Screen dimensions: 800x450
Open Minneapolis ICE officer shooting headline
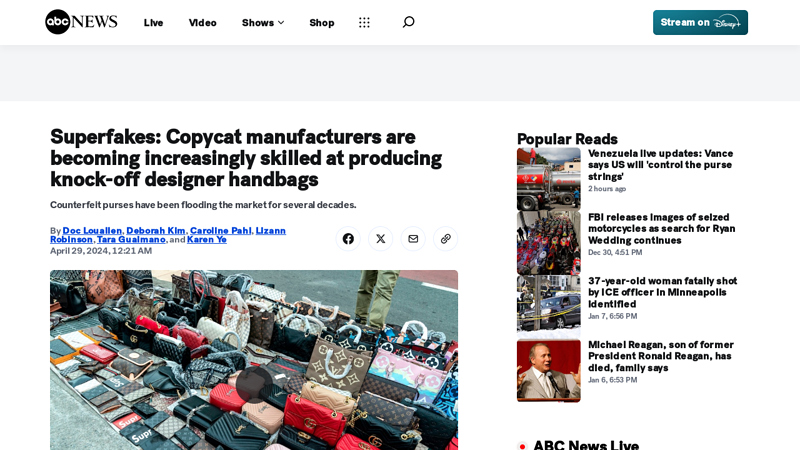662,292
